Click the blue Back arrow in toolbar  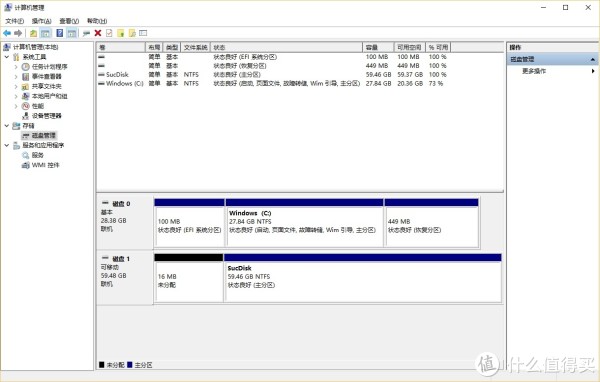[x=7, y=33]
